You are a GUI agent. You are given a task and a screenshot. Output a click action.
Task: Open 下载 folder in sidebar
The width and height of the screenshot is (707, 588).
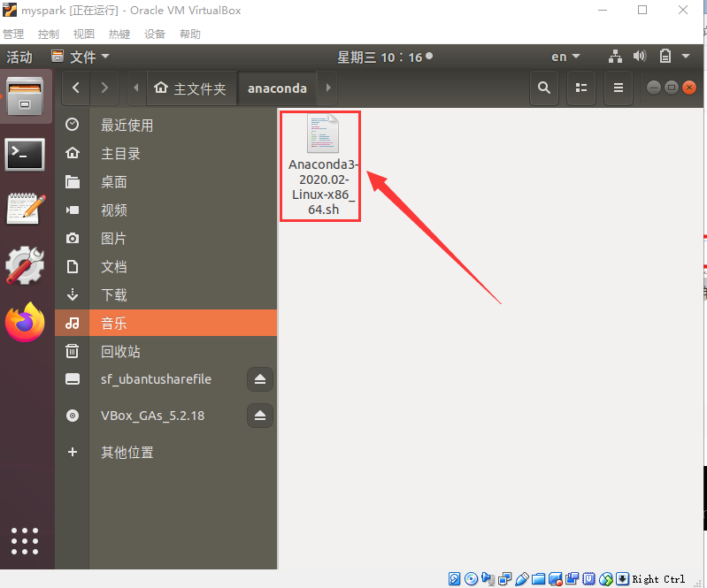click(166, 294)
